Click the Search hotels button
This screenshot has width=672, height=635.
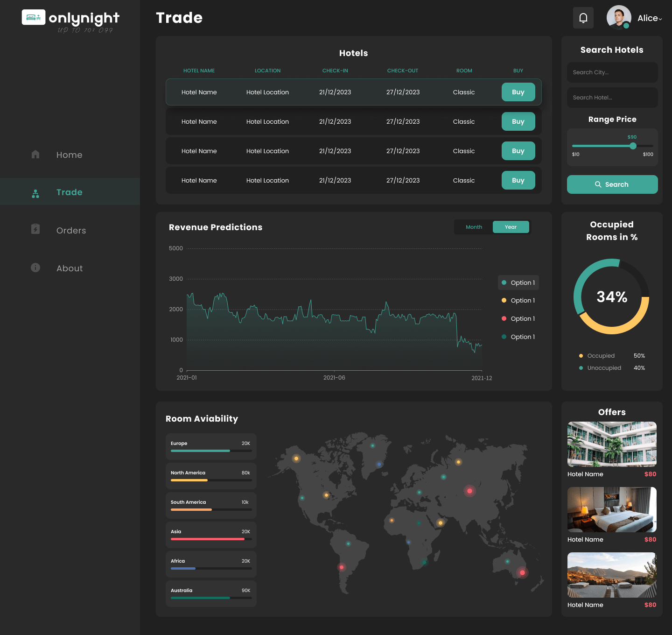pos(612,184)
